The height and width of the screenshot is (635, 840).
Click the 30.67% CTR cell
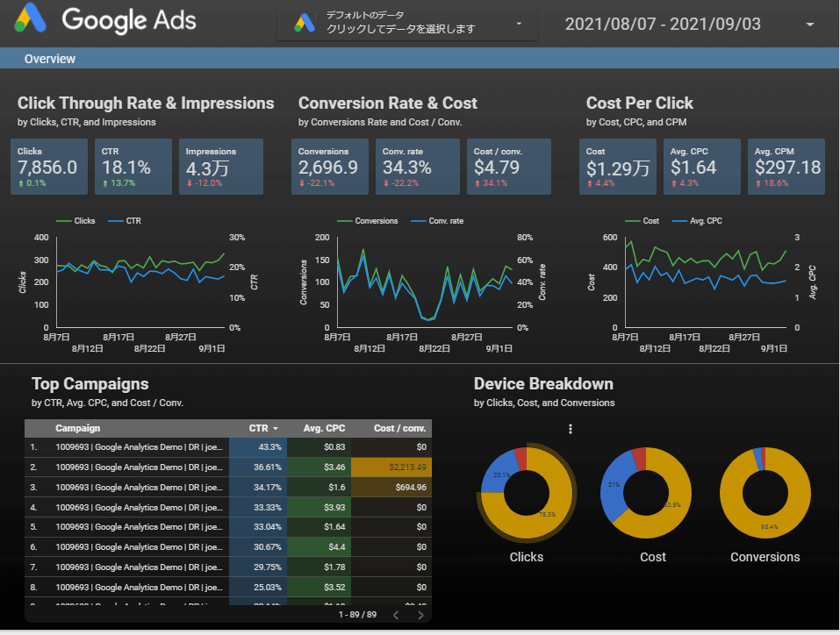tap(258, 547)
